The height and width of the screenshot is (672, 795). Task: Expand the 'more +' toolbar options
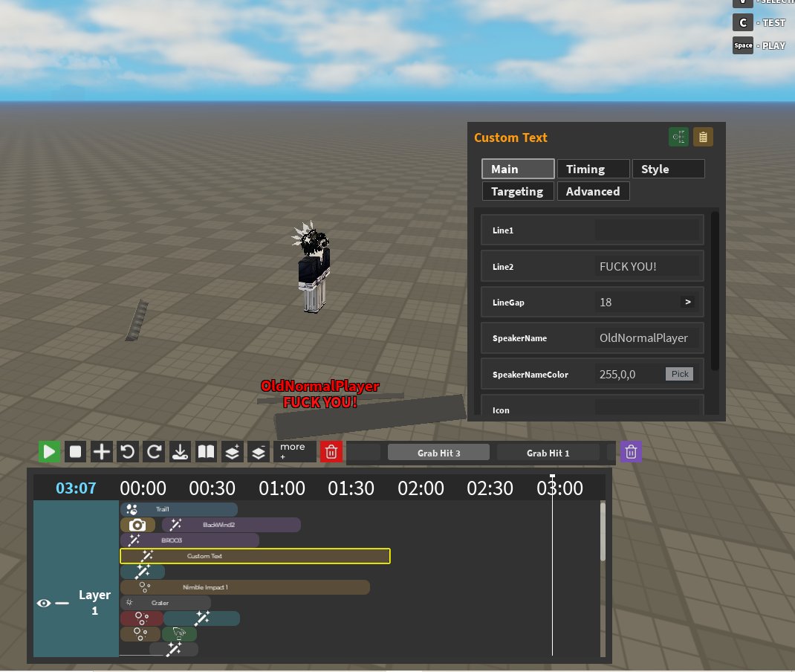(x=294, y=451)
